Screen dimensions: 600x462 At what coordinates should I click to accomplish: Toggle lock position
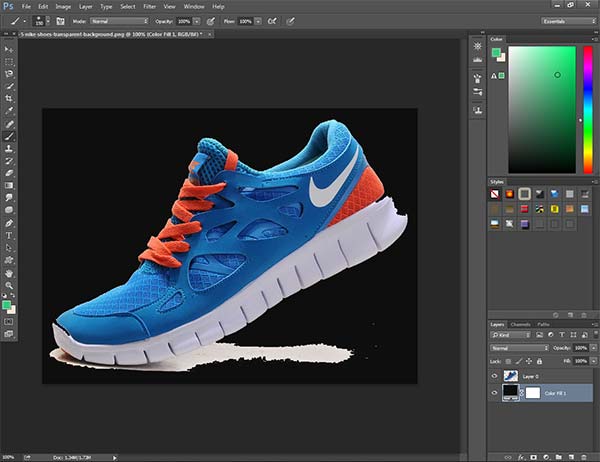pos(529,361)
